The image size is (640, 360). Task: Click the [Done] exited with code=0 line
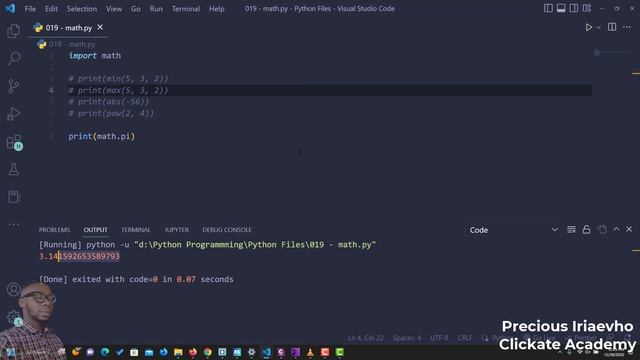pyautogui.click(x=136, y=279)
